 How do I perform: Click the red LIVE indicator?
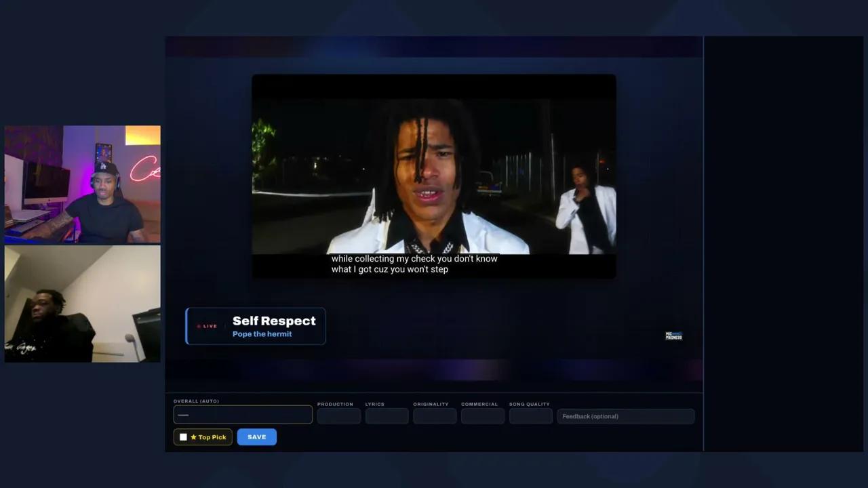click(x=207, y=326)
